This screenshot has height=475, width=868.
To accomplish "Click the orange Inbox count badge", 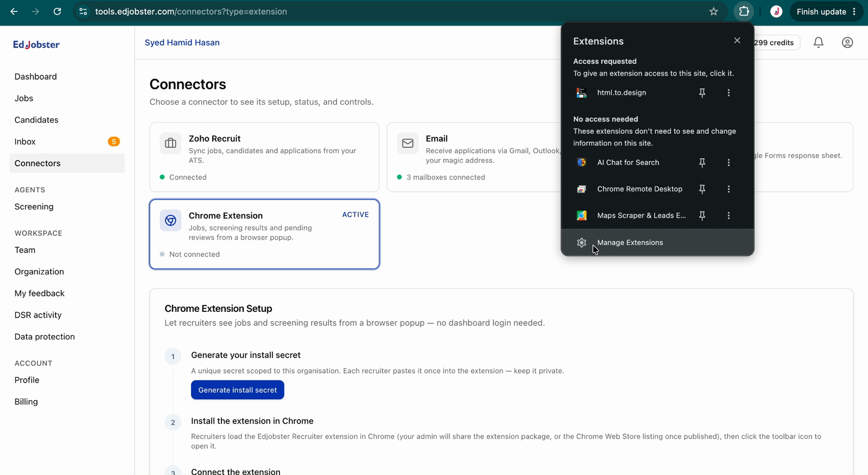I will pos(114,142).
